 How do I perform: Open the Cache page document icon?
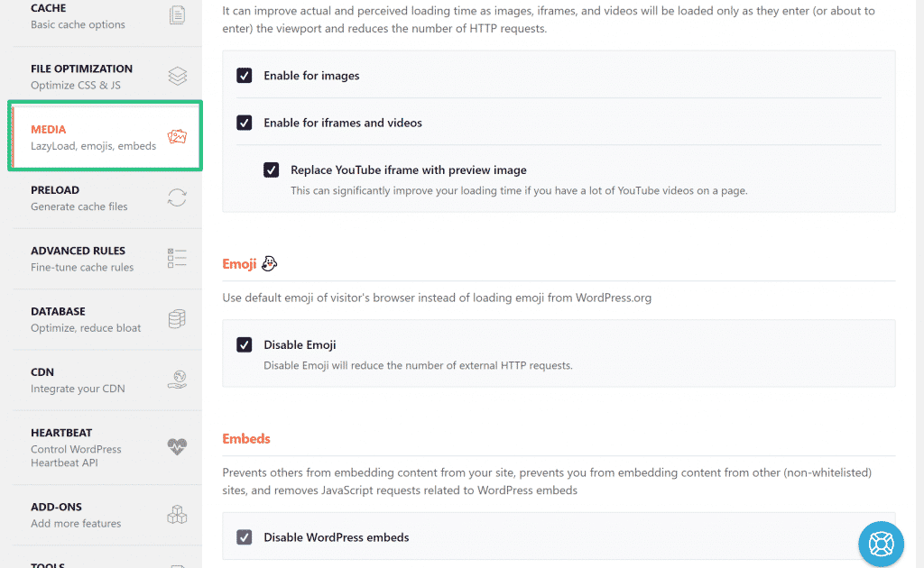pyautogui.click(x=177, y=14)
